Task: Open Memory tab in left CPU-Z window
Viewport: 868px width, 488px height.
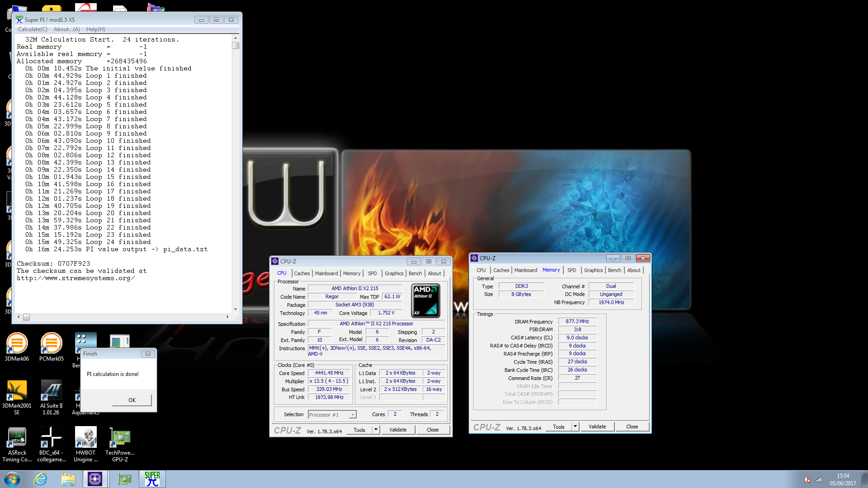Action: pos(352,273)
